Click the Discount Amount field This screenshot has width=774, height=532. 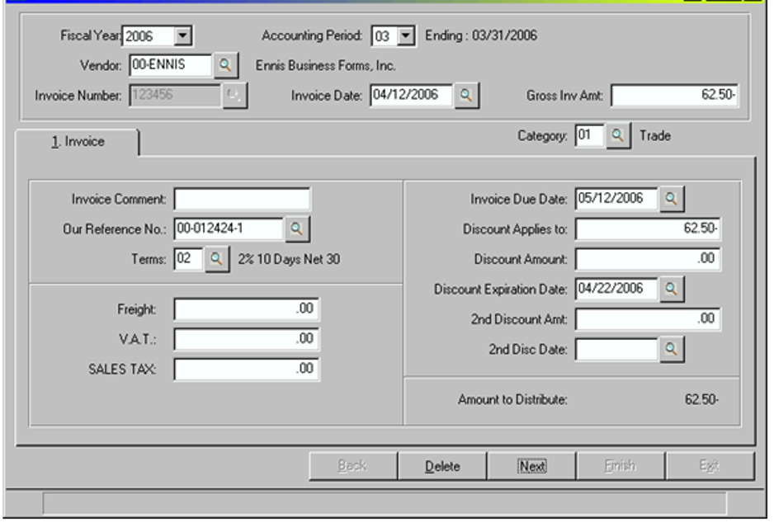click(648, 259)
